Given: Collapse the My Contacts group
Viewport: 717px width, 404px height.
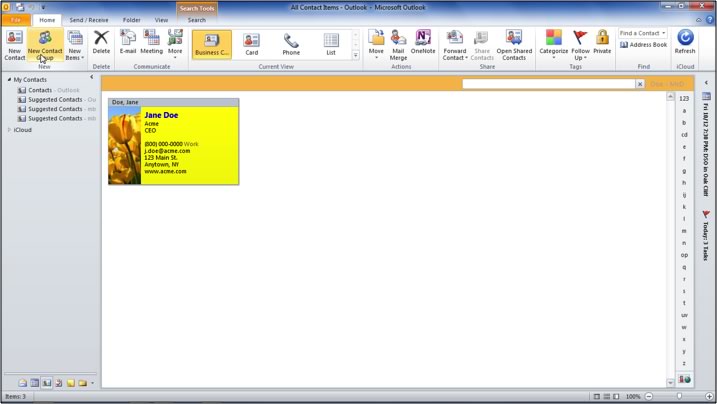Looking at the screenshot, I should (x=9, y=80).
